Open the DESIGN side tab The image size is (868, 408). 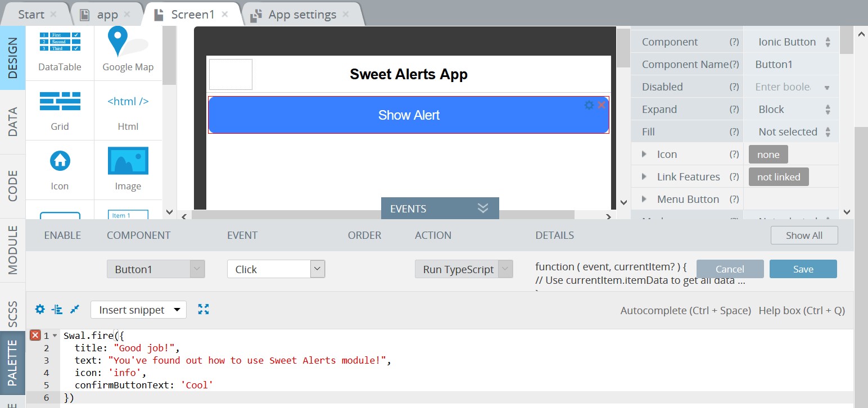coord(13,57)
